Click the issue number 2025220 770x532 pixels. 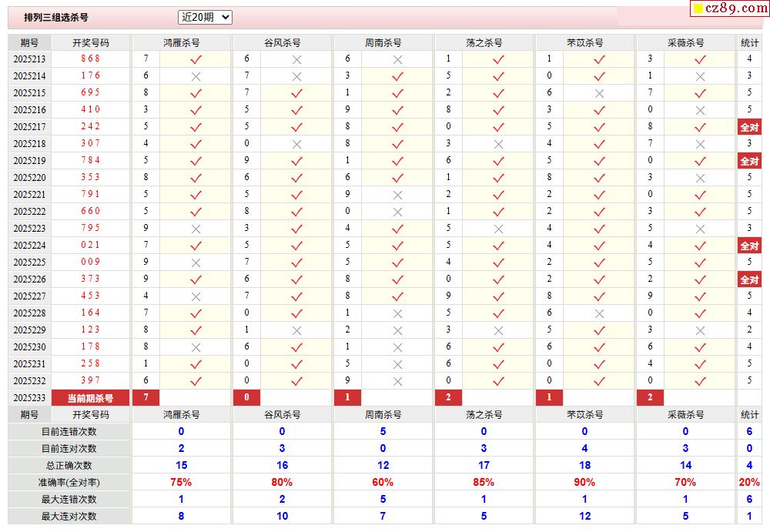pos(29,178)
